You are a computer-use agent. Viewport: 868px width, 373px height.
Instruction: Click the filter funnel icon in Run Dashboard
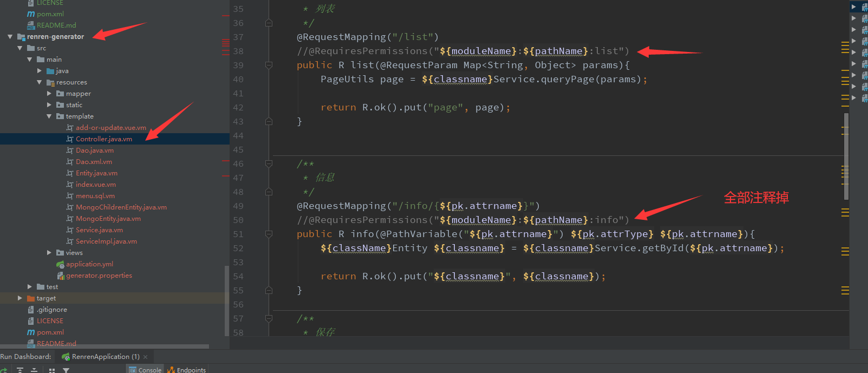point(66,370)
